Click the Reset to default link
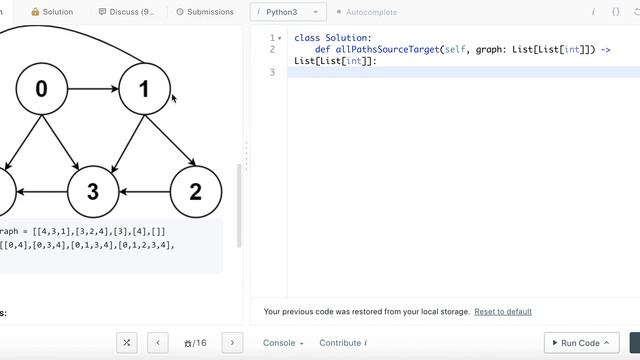The image size is (640, 360). tap(503, 312)
